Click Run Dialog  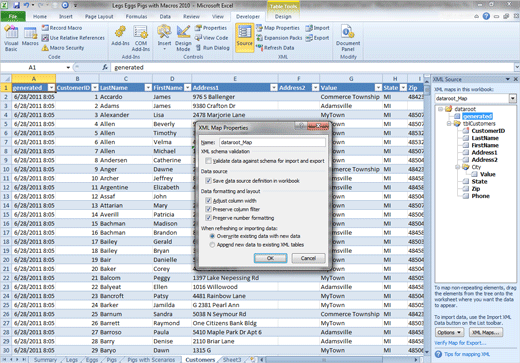click(213, 48)
